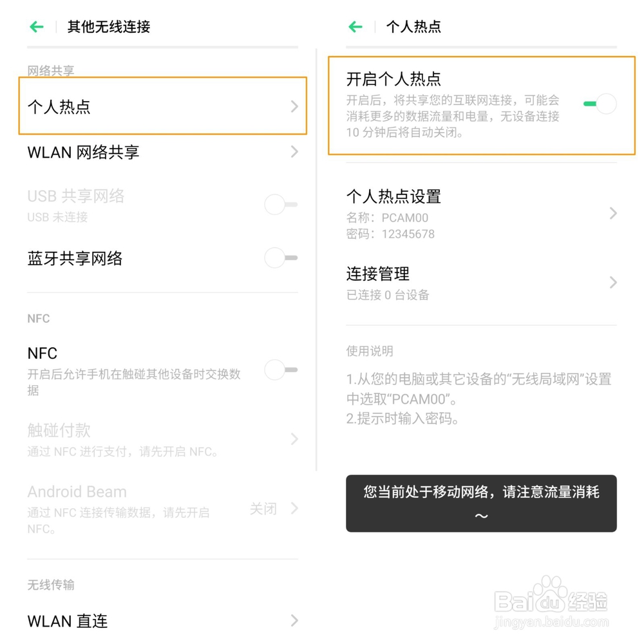
Task: Tap the mobile data usage toast message
Action: coord(481,503)
